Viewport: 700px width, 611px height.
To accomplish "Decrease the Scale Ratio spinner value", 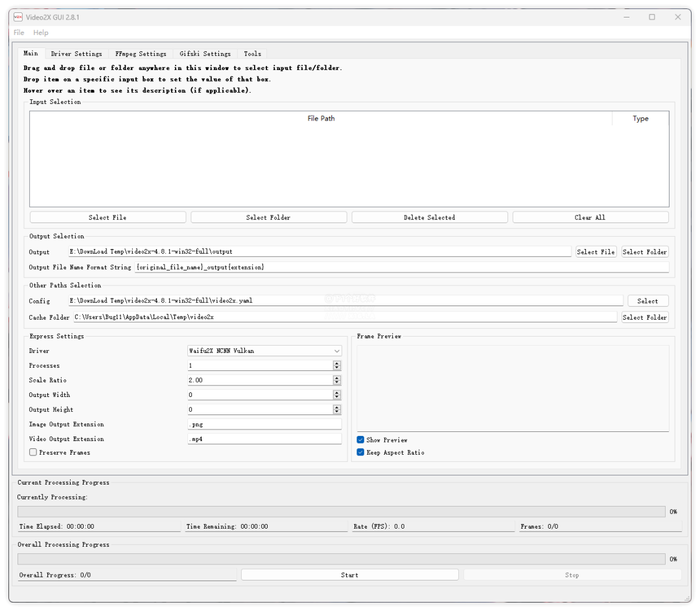I will pyautogui.click(x=336, y=383).
